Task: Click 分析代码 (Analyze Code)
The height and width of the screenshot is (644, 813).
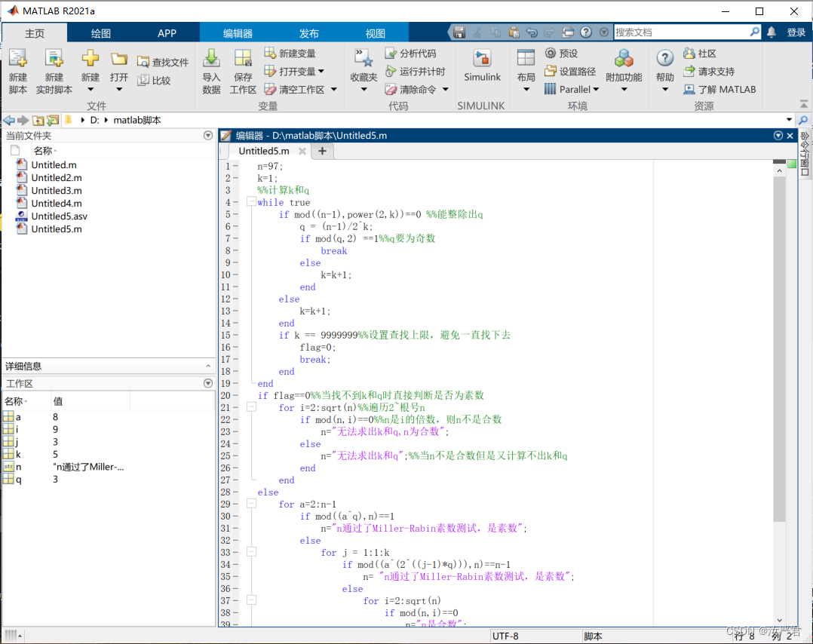Action: [x=410, y=54]
